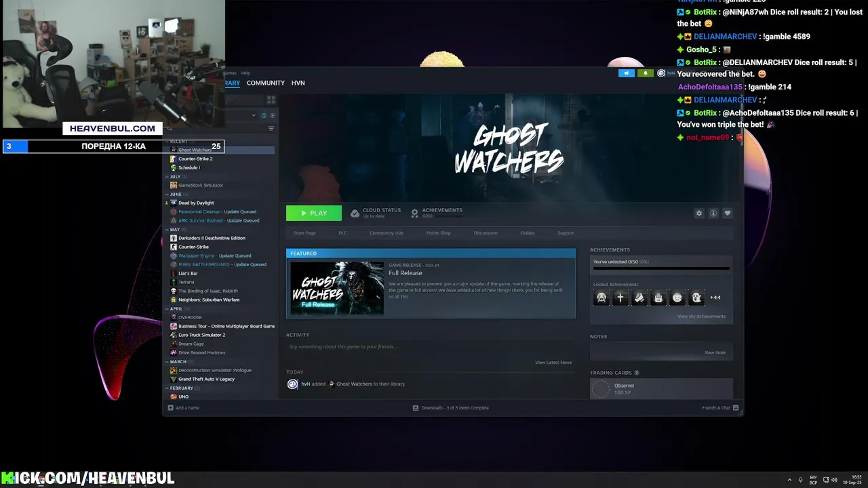
Task: Switch library to grid view icon
Action: tap(271, 100)
